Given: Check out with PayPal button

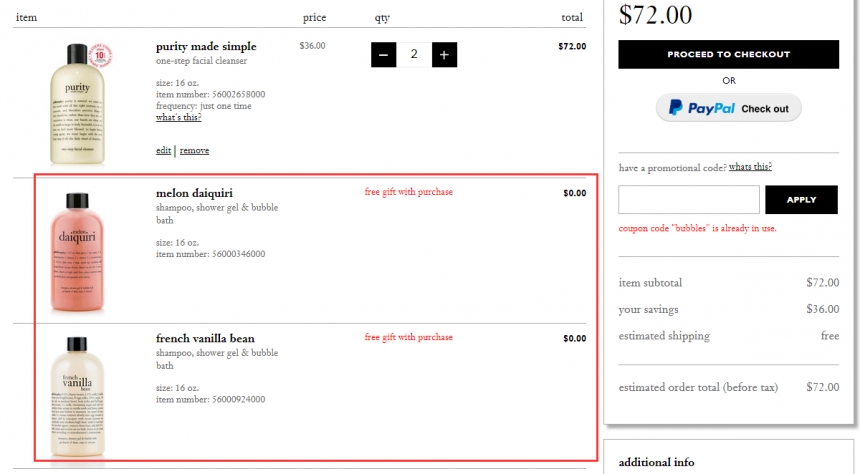Looking at the screenshot, I should [x=728, y=108].
